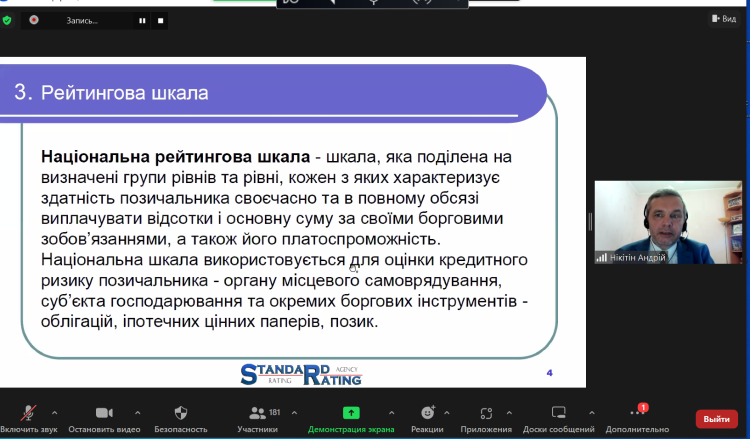Unmute microphone via Включить звук icon
The width and height of the screenshot is (750, 439).
tap(29, 412)
